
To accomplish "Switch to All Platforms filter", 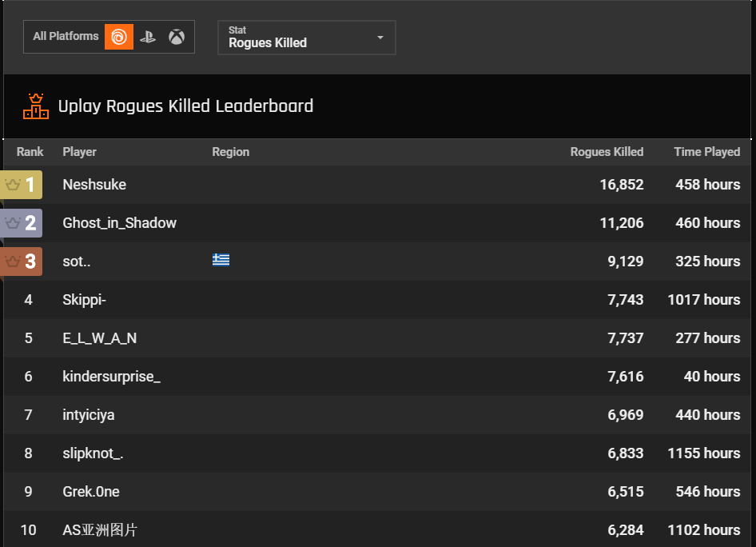I will (x=66, y=36).
